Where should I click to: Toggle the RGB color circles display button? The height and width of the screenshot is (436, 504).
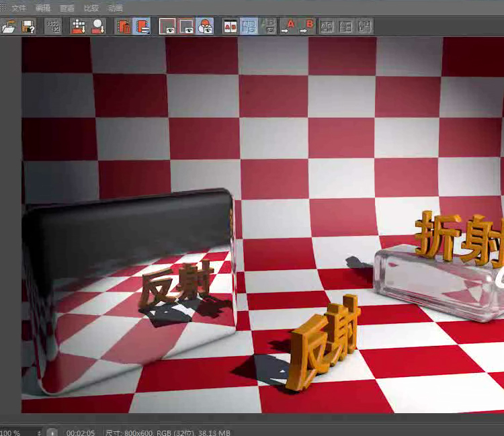[205, 26]
